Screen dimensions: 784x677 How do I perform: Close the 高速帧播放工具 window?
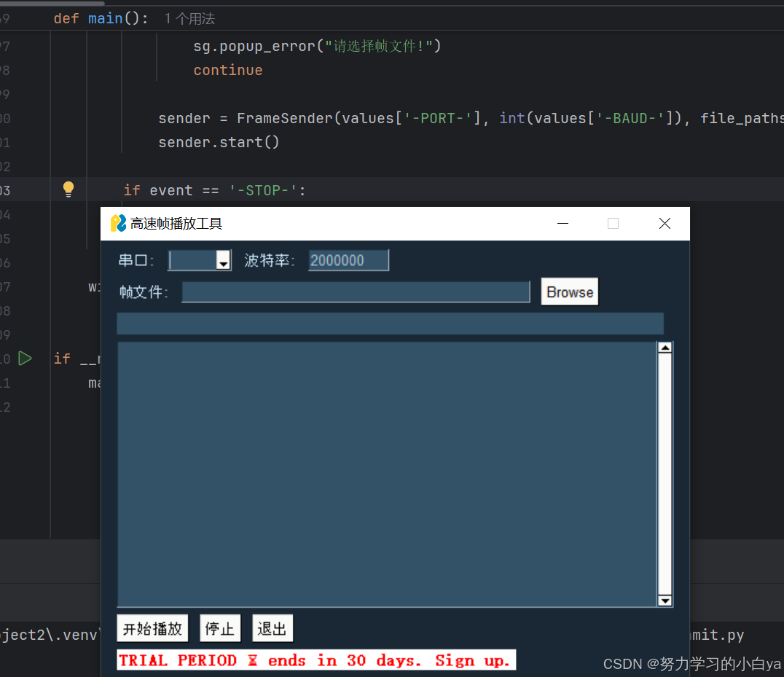[665, 224]
